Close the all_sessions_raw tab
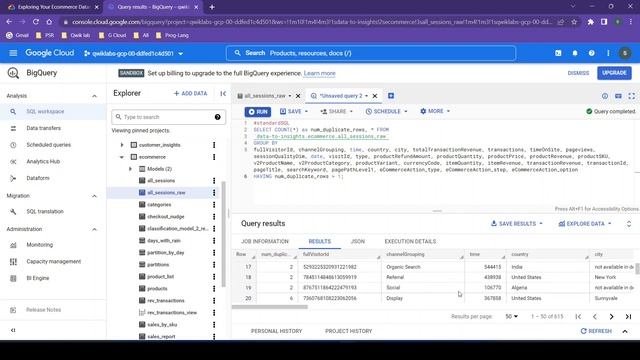Screen dimensions: 640x360 pos(298,96)
